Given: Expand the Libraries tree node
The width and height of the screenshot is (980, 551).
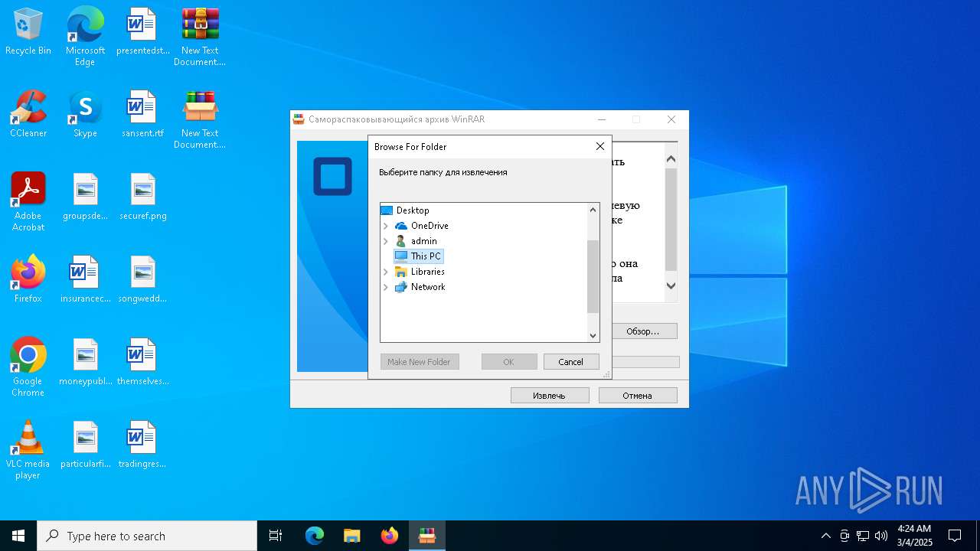Looking at the screenshot, I should [386, 272].
